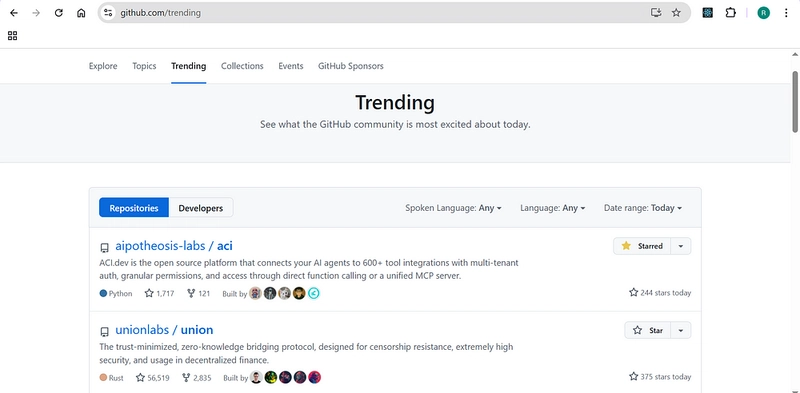Switch to the Collections tab
Screen dimensions: 800x393
(242, 66)
